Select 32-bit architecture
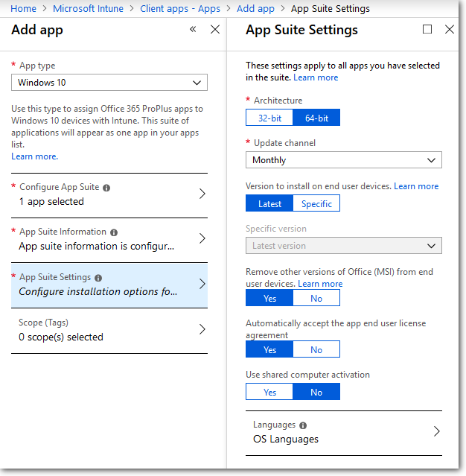 tap(269, 118)
